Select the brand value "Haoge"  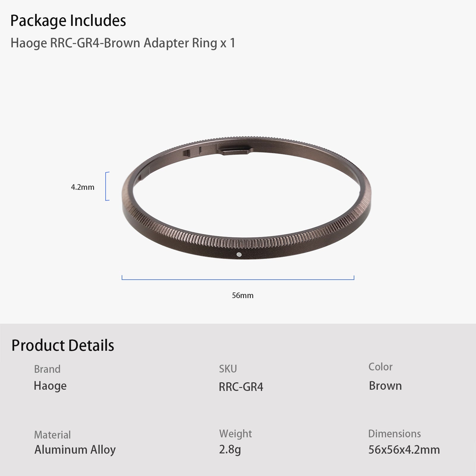pyautogui.click(x=50, y=386)
